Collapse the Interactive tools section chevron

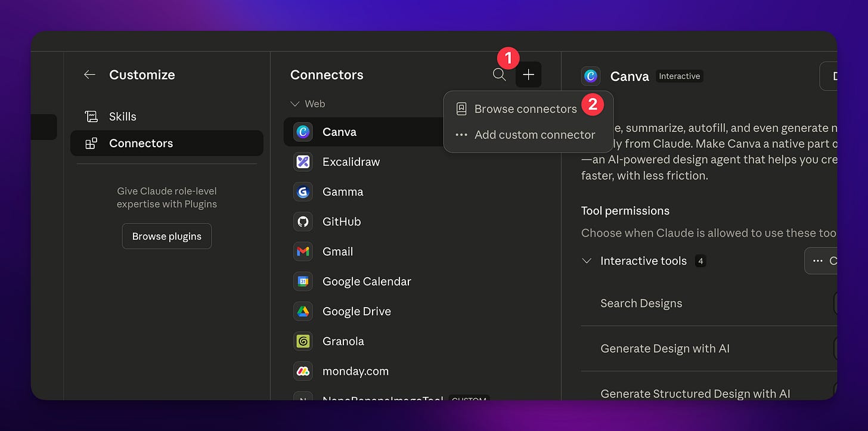pyautogui.click(x=587, y=261)
